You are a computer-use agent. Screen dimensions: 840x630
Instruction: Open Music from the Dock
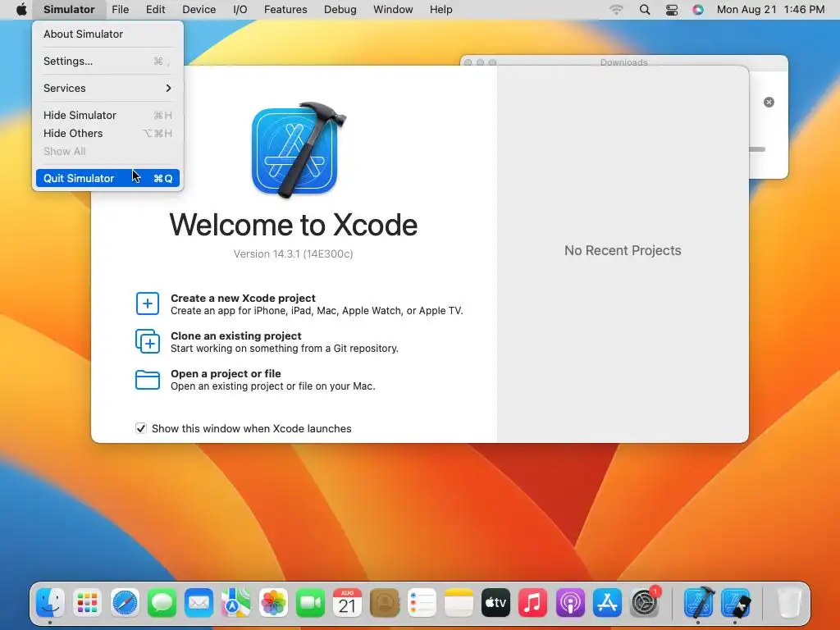532,603
